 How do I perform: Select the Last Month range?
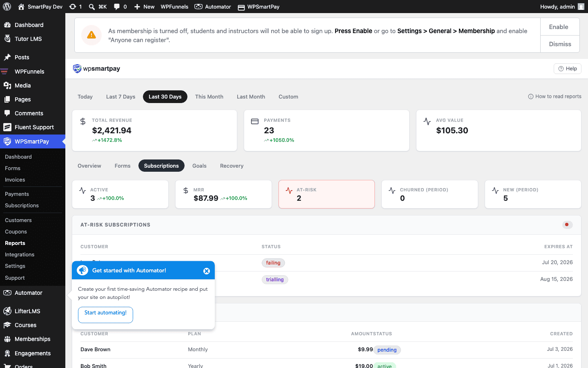tap(251, 97)
